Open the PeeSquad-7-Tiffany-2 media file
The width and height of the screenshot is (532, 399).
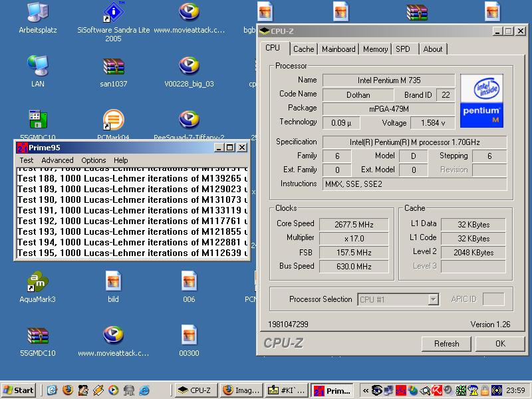coord(189,124)
